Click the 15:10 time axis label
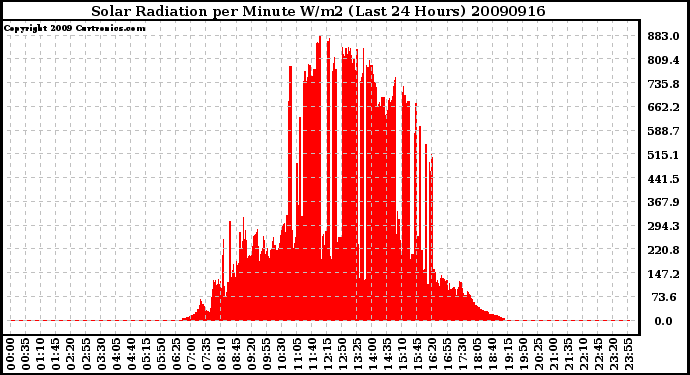 pos(402,354)
